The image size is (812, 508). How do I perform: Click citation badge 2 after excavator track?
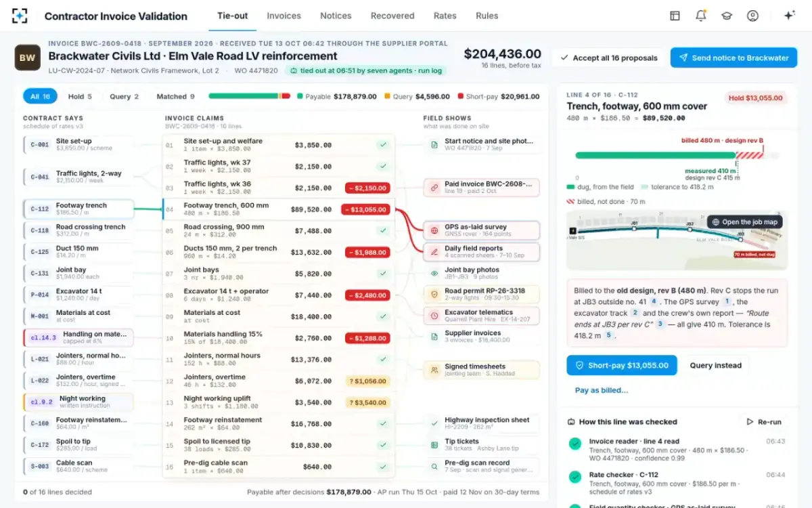pos(635,313)
